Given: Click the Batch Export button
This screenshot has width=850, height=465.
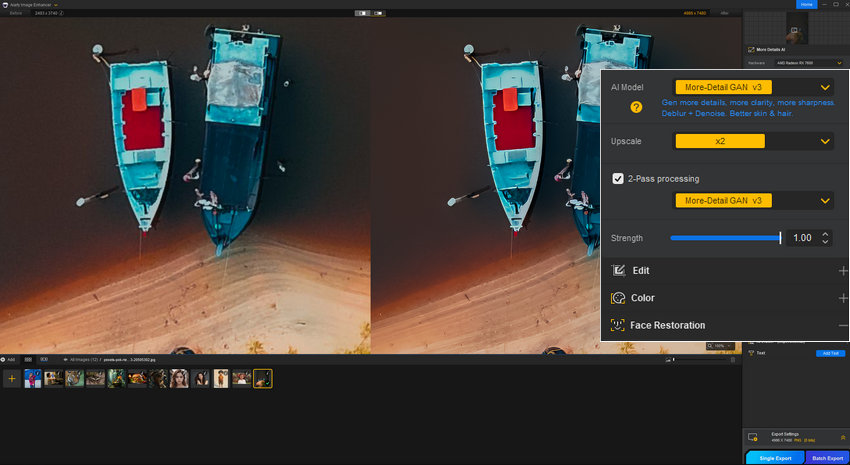Looking at the screenshot, I should (x=827, y=458).
